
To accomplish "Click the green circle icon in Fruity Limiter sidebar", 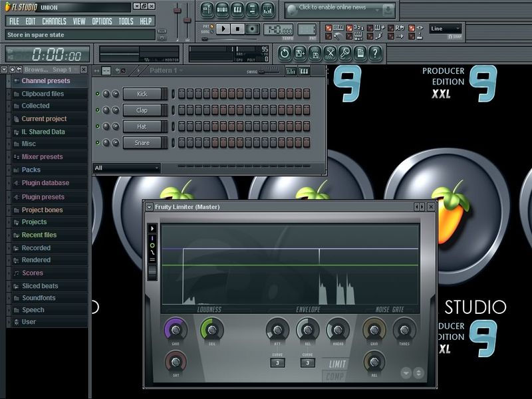I will point(152,245).
